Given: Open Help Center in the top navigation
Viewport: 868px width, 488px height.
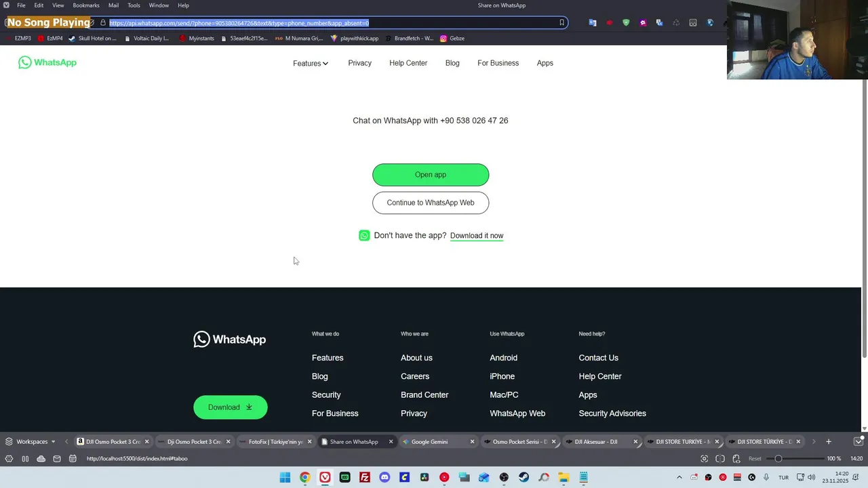Looking at the screenshot, I should (x=408, y=63).
